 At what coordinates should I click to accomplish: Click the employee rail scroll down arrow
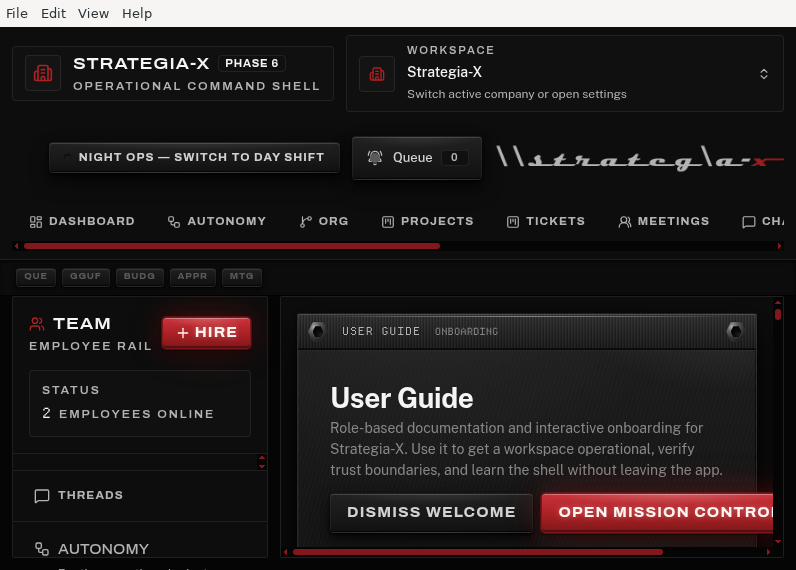pos(262,466)
